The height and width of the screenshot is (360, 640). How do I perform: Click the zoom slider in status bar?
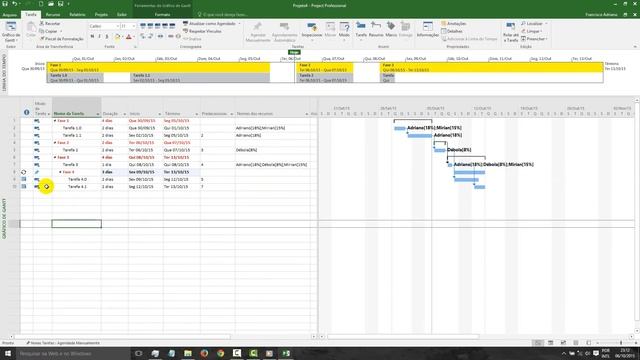coord(621,343)
